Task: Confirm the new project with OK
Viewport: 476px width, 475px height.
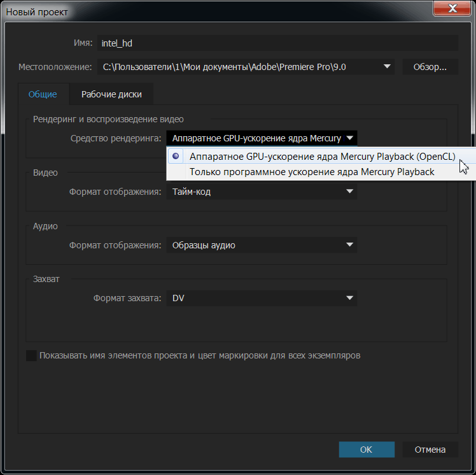Action: (x=366, y=450)
